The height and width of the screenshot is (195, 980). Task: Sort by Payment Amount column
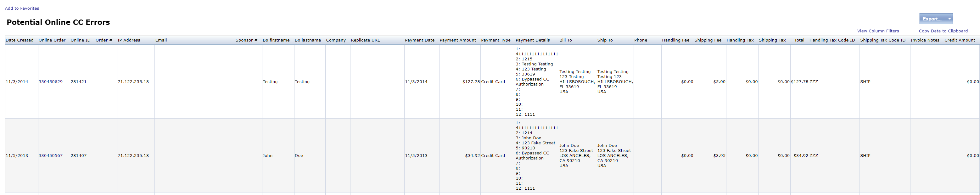tap(457, 40)
